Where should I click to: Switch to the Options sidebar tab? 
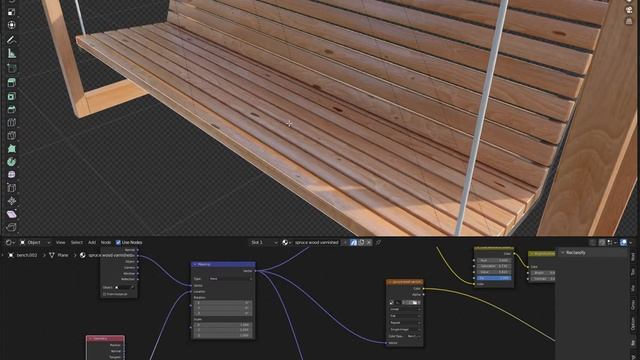[633, 324]
